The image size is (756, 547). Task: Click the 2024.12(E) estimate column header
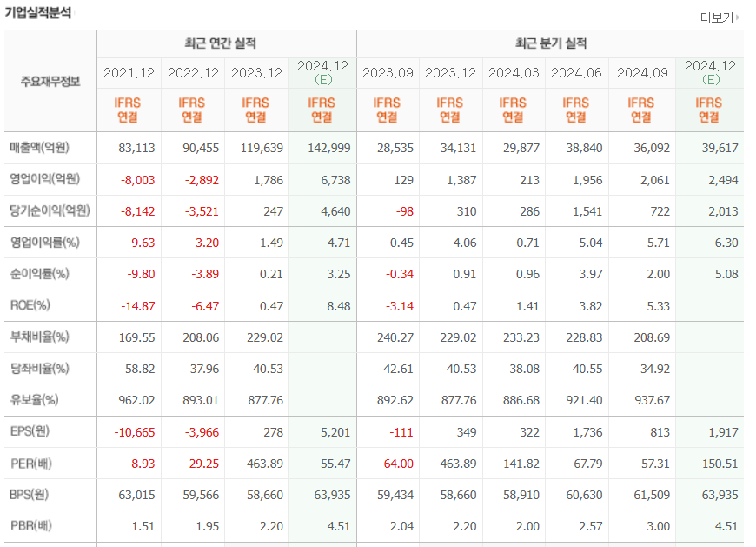[322, 73]
